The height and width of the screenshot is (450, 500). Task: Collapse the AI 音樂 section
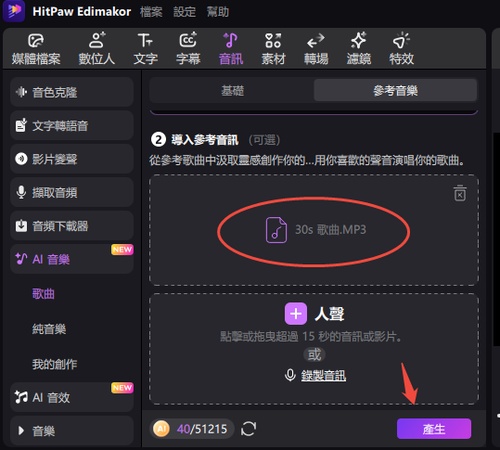coord(72,259)
